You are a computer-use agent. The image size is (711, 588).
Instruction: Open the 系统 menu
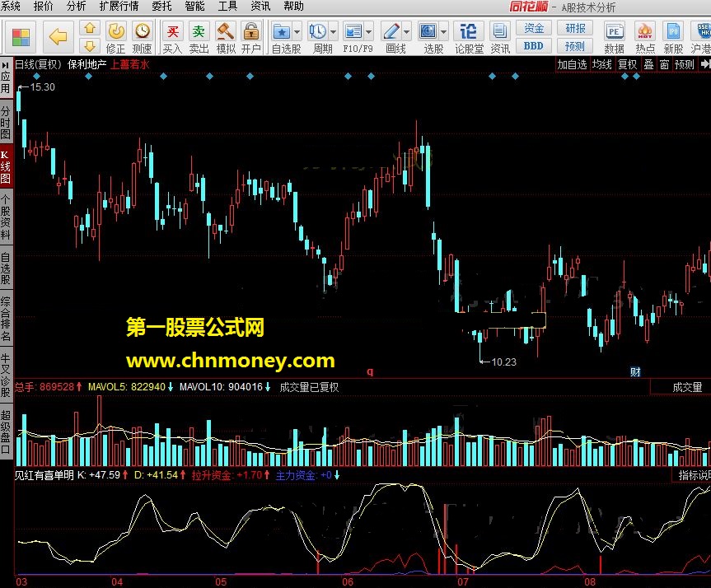click(x=10, y=7)
